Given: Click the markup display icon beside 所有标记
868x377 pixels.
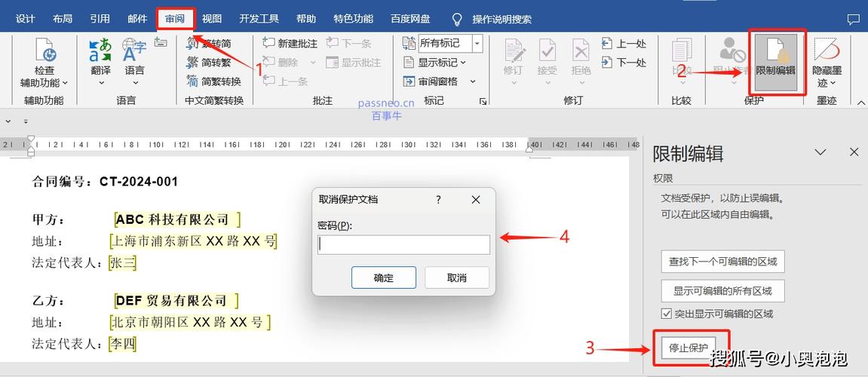Looking at the screenshot, I should pos(409,43).
